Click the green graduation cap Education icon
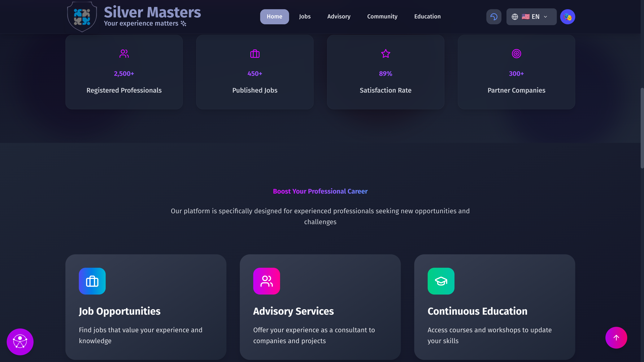Image resolution: width=644 pixels, height=362 pixels. (x=441, y=281)
